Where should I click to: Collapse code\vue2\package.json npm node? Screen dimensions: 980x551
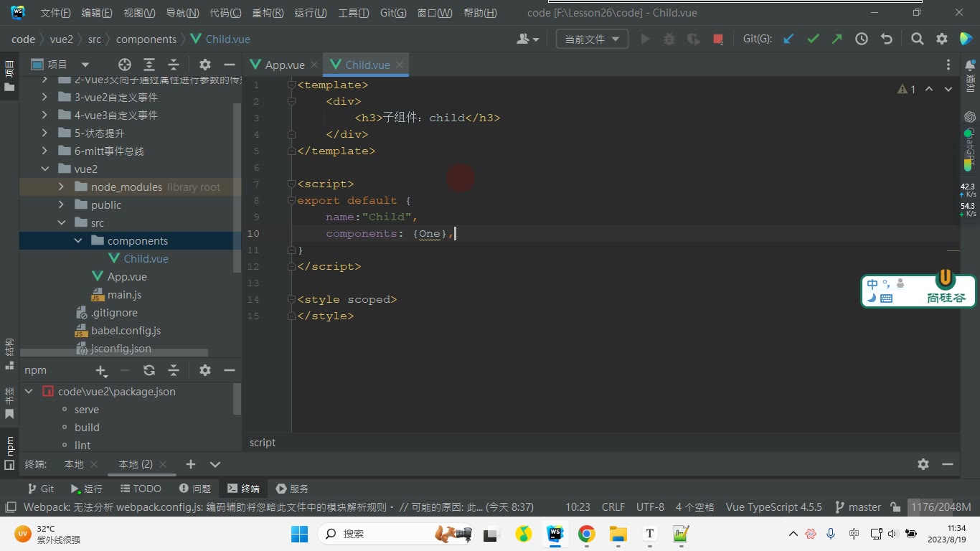click(29, 392)
